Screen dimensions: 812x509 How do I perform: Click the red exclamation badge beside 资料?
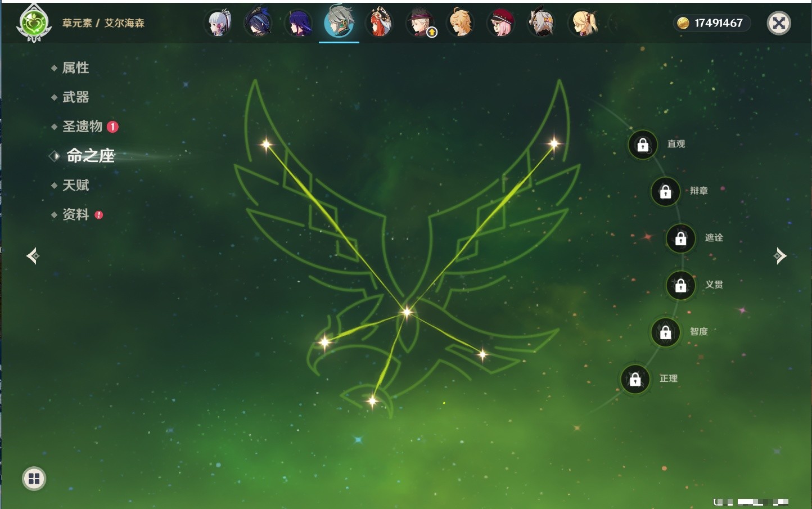click(99, 214)
